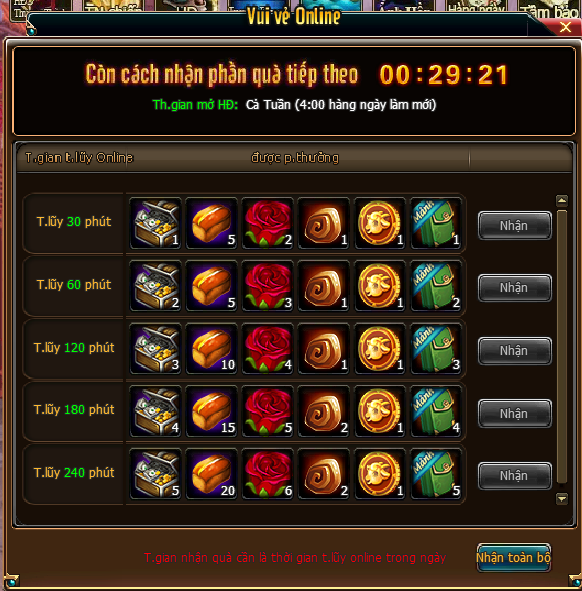Screen dimensions: 582x591
Task: Click the scroll down arrow of reward list
Action: [x=562, y=499]
